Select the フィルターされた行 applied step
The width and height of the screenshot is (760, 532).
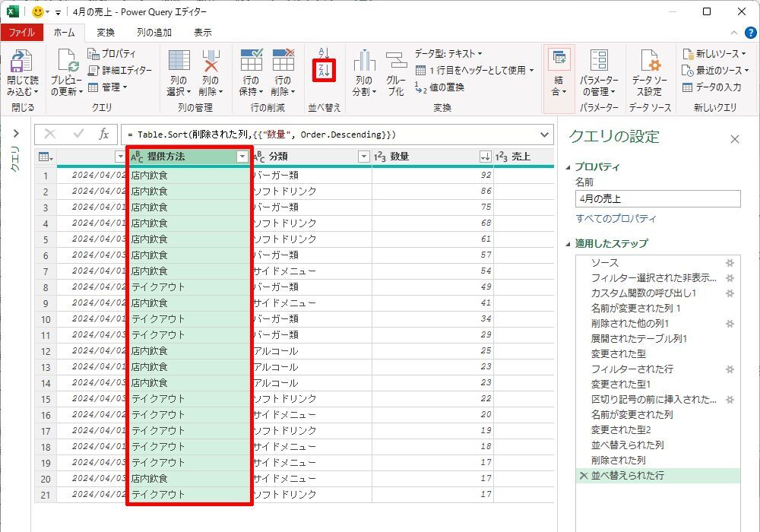pyautogui.click(x=632, y=369)
